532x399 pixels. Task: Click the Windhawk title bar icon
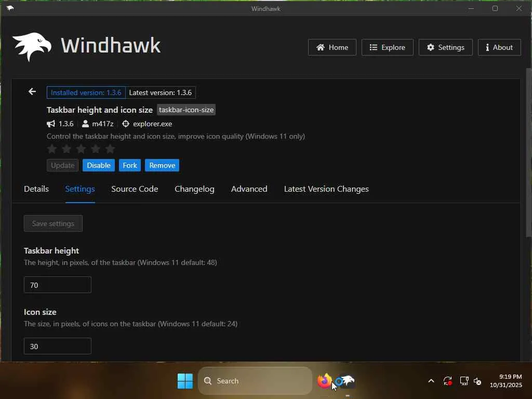(10, 8)
